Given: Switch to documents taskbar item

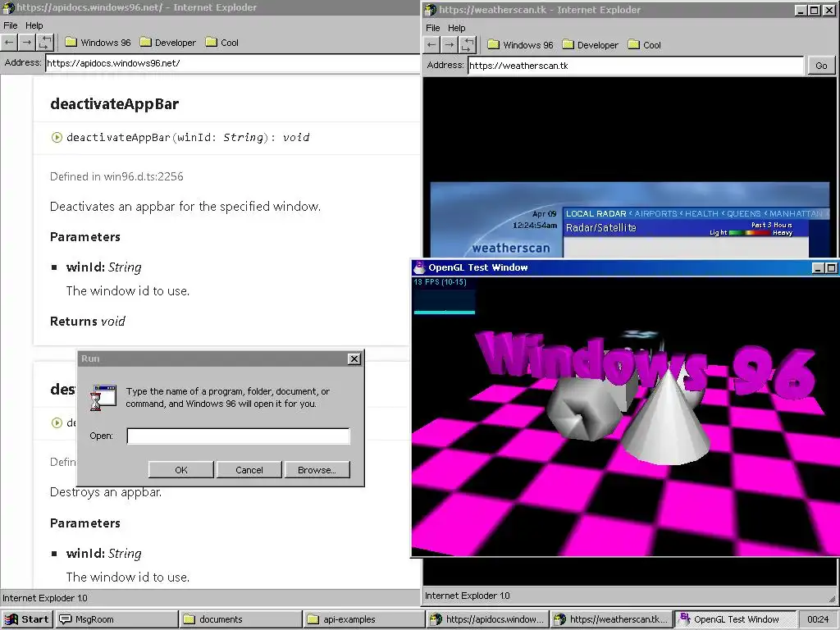Looking at the screenshot, I should [240, 619].
